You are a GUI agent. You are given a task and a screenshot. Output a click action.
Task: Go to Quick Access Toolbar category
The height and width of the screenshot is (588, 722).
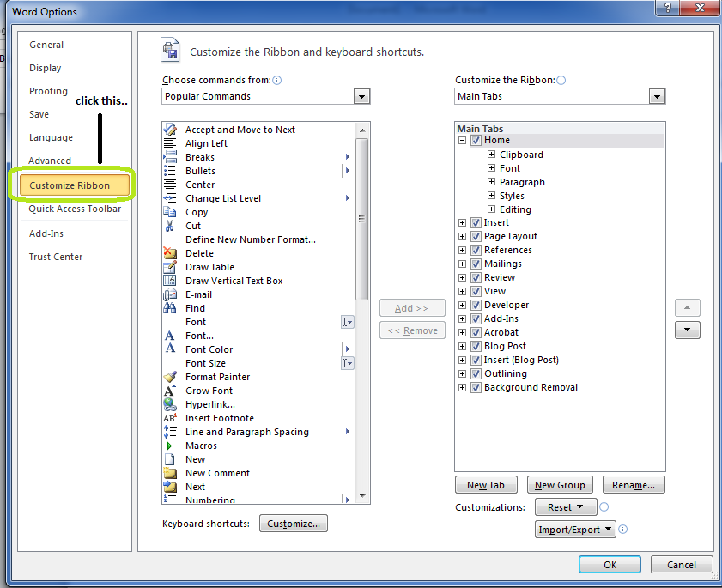point(75,209)
